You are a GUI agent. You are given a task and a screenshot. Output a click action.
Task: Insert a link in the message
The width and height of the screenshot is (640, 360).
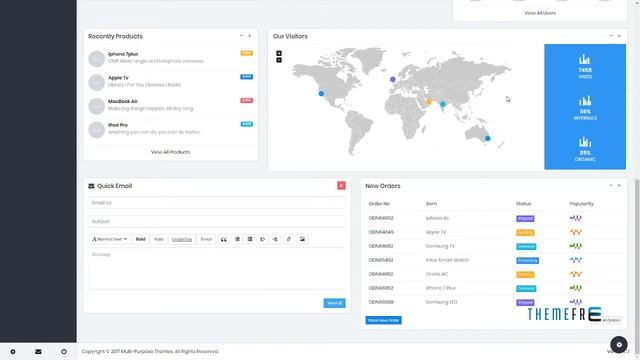click(289, 239)
